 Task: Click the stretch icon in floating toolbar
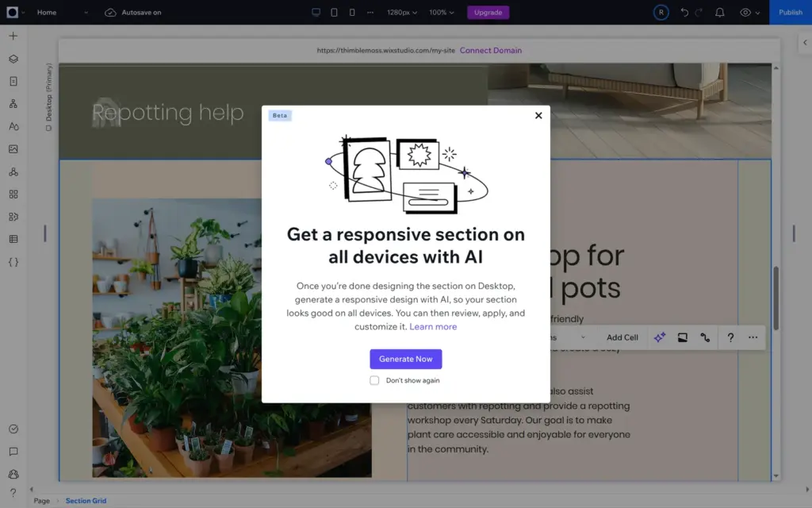[683, 337]
